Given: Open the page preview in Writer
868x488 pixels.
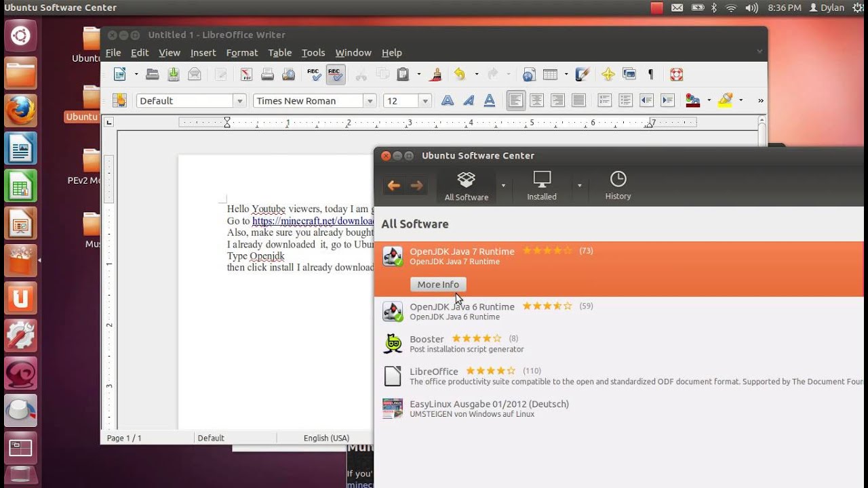Looking at the screenshot, I should point(288,75).
